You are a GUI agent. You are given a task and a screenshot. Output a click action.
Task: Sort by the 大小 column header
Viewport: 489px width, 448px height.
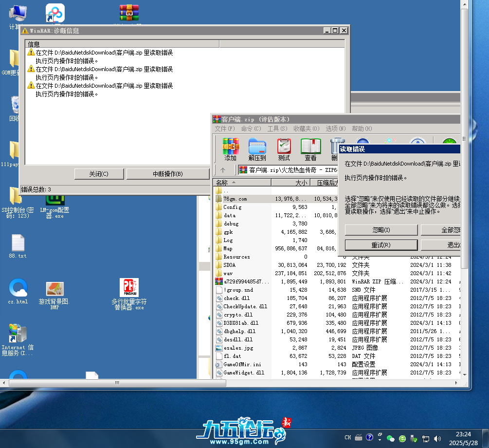pos(290,183)
